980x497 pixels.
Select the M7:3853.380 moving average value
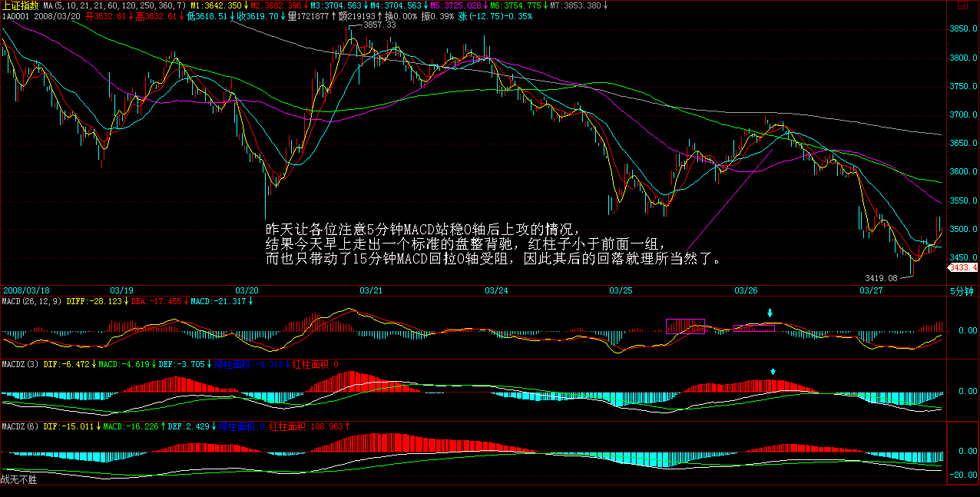[x=576, y=5]
